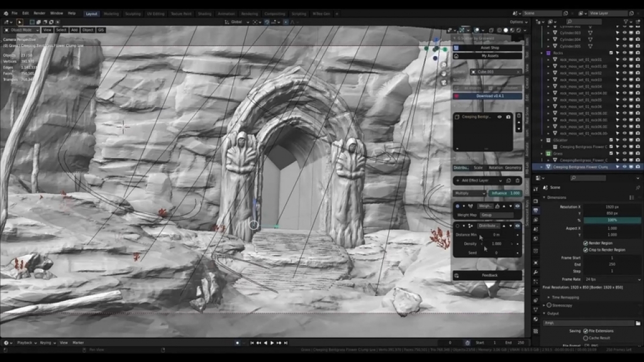
Task: Expand the Time Remapping panel
Action: (x=565, y=297)
